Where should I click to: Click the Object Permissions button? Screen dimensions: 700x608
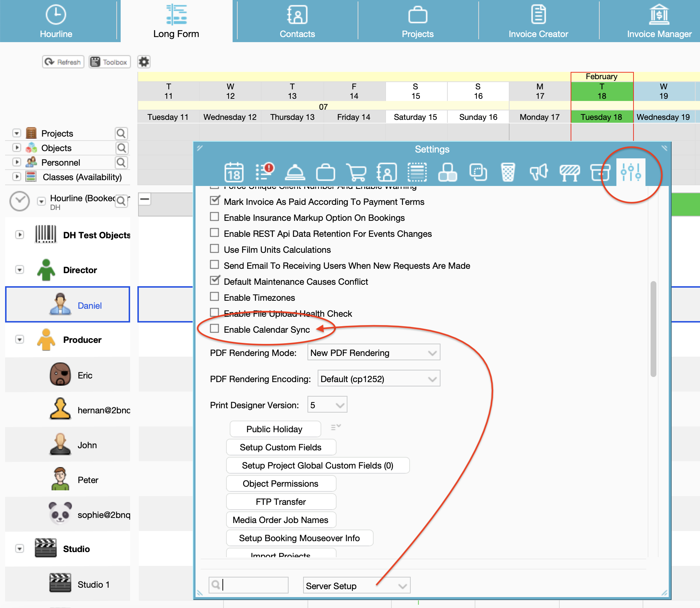tap(281, 483)
